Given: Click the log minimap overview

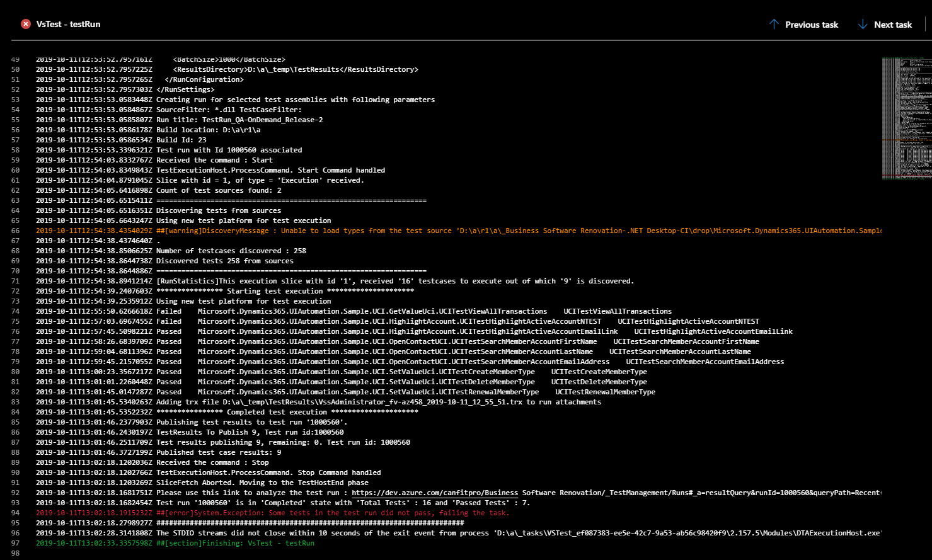Looking at the screenshot, I should click(907, 118).
